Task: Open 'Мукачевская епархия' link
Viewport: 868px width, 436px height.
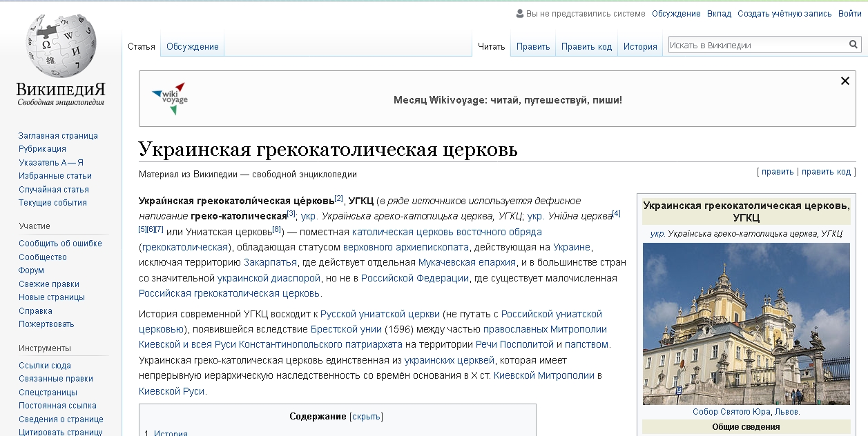Action: (x=467, y=262)
